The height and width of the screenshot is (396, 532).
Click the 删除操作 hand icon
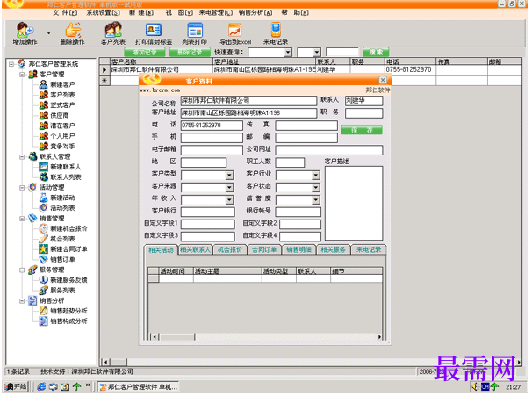coord(73,33)
